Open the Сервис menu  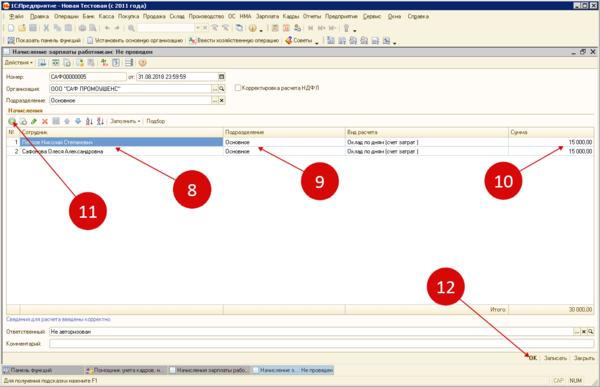tap(372, 16)
